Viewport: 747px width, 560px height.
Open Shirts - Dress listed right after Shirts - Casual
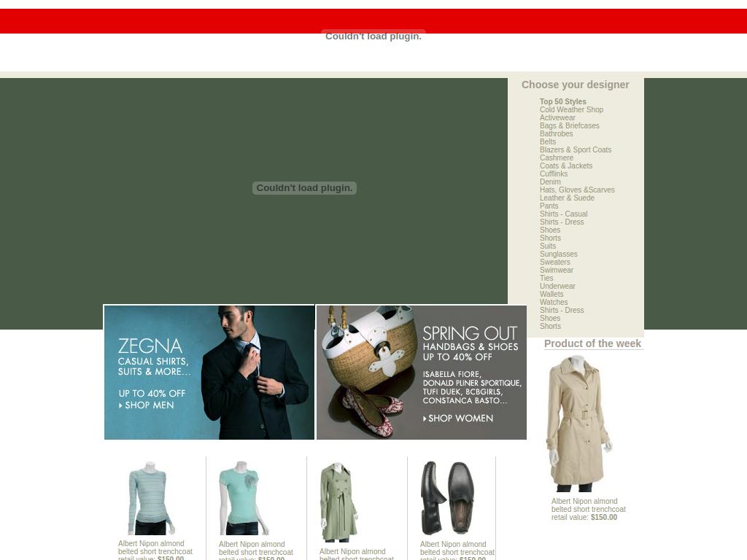tap(562, 222)
